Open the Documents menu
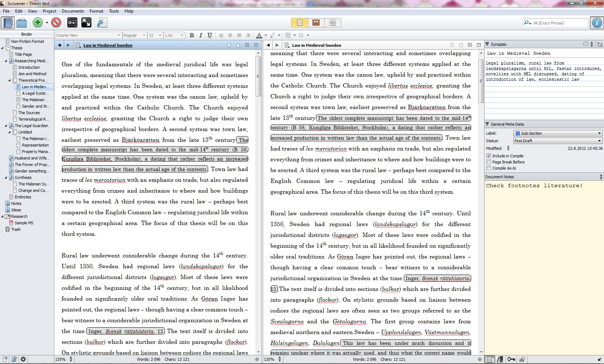Image resolution: width=604 pixels, height=364 pixels. tap(73, 11)
